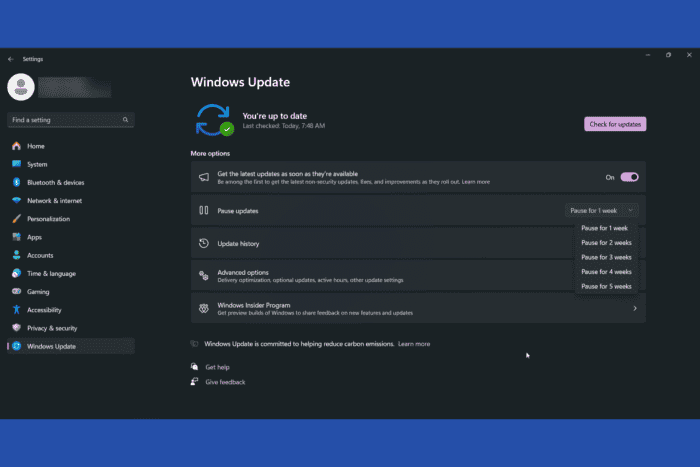This screenshot has height=467, width=700.
Task: Focus the Find a setting search box
Action: [71, 120]
